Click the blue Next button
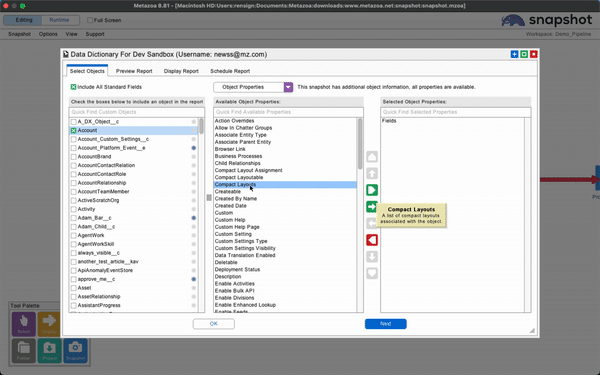This screenshot has height=375, width=600. [x=386, y=324]
